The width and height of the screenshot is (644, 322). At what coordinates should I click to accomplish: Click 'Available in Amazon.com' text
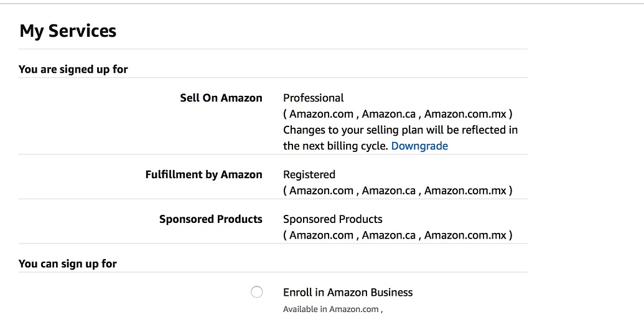331,309
